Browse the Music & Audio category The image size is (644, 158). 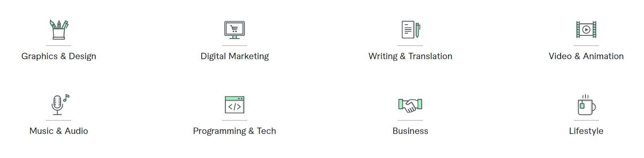point(59,131)
